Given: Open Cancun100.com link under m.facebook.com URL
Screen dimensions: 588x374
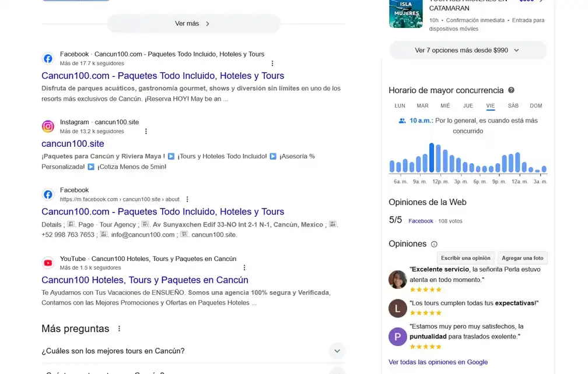Looking at the screenshot, I should [x=163, y=211].
